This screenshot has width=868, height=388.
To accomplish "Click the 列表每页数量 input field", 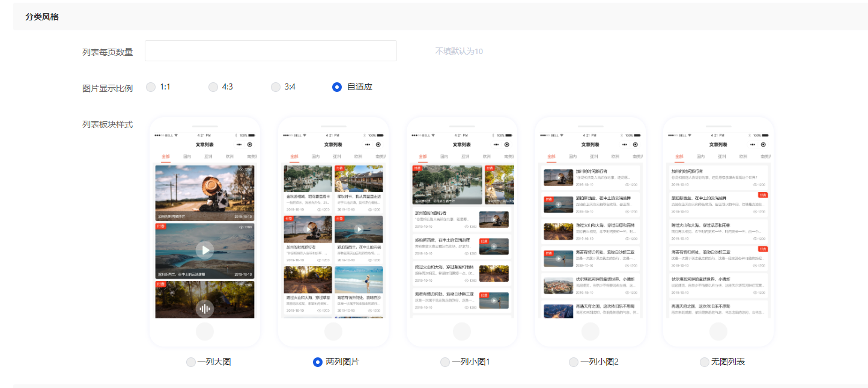I will click(270, 51).
